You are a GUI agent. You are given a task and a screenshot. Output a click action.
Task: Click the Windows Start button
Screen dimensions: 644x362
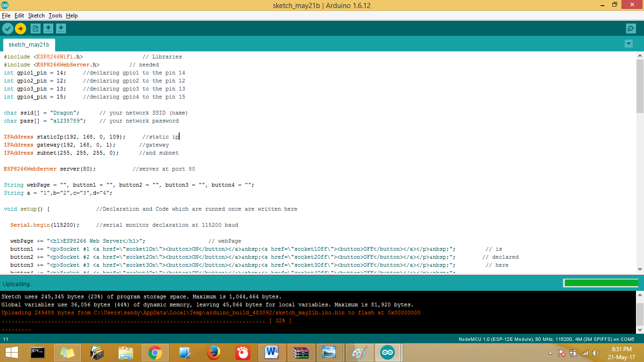[x=11, y=353]
